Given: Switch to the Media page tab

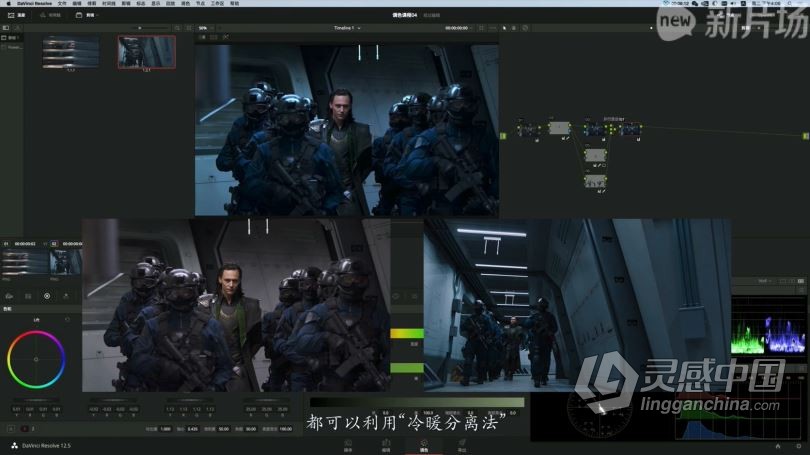Looking at the screenshot, I should 348,446.
